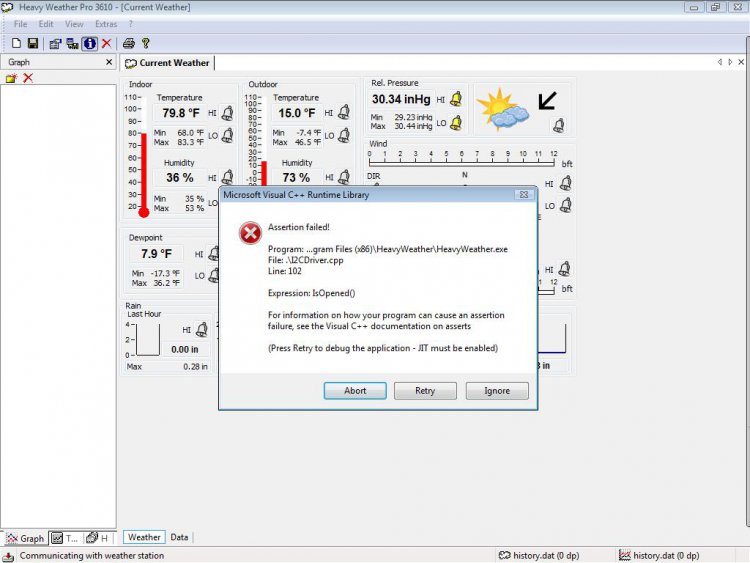Toggle outdoor humidity HI alarm bell
Screen dimensions: 750x563
(x=344, y=177)
